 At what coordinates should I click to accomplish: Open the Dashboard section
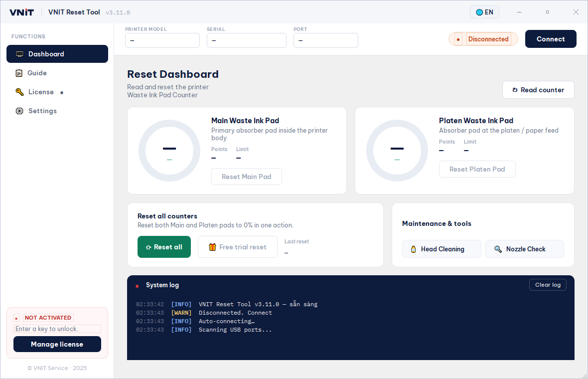(x=57, y=54)
